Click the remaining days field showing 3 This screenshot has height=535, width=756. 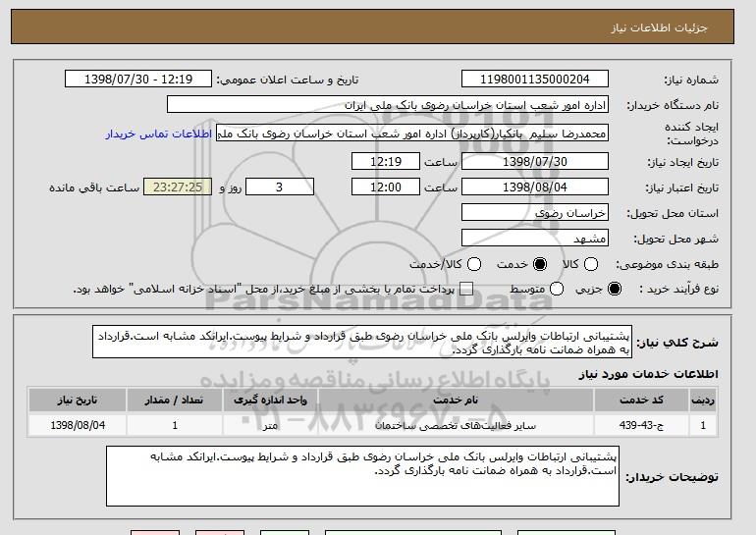click(x=280, y=187)
